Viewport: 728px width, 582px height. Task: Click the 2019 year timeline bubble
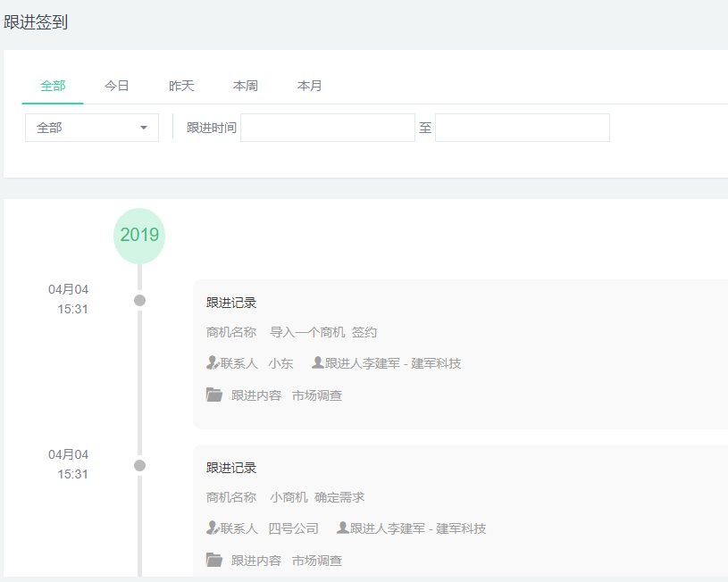[x=139, y=236]
